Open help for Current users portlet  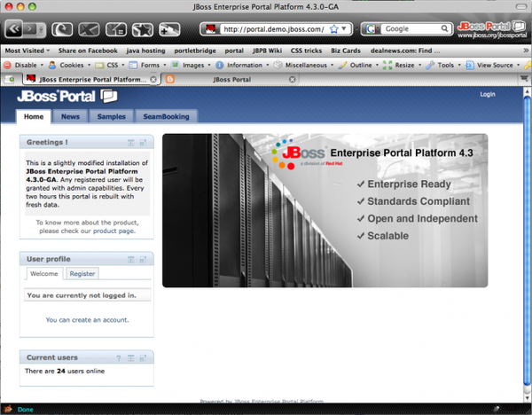point(119,358)
